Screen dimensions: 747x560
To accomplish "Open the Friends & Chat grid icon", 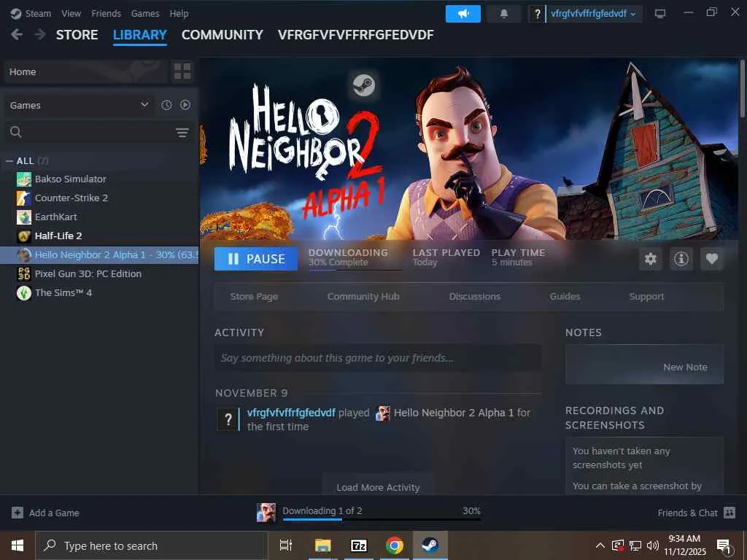I will [x=729, y=513].
